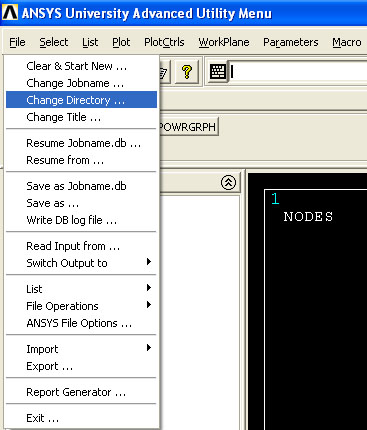Click window number 1 in graphics area
The width and height of the screenshot is (367, 430).
click(275, 199)
